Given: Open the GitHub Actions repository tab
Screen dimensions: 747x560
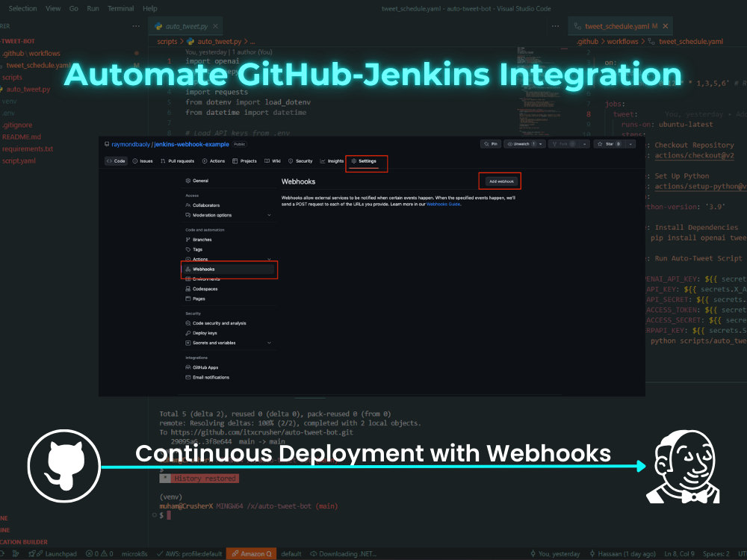Looking at the screenshot, I should [214, 161].
